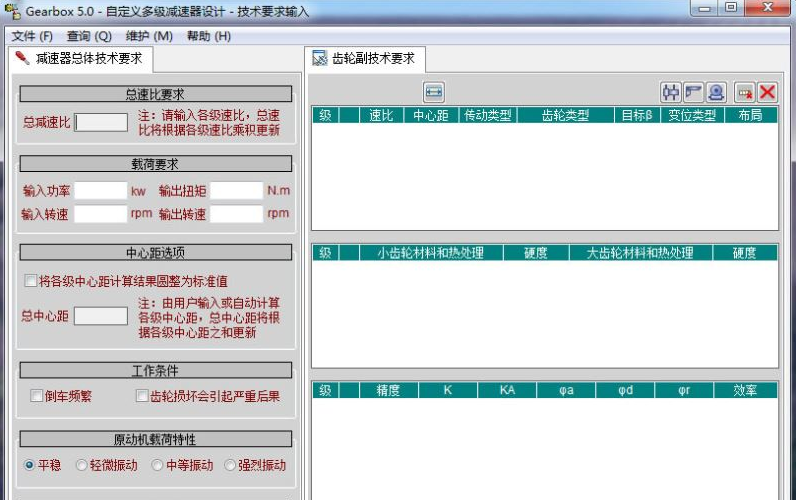Choose the 中等振动 load characteristic
The height and width of the screenshot is (500, 796).
coord(157,465)
